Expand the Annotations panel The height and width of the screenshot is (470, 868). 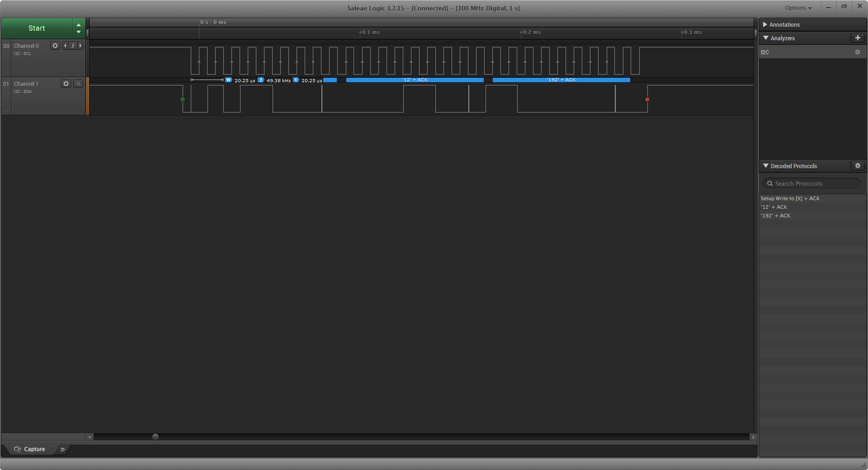click(x=765, y=24)
